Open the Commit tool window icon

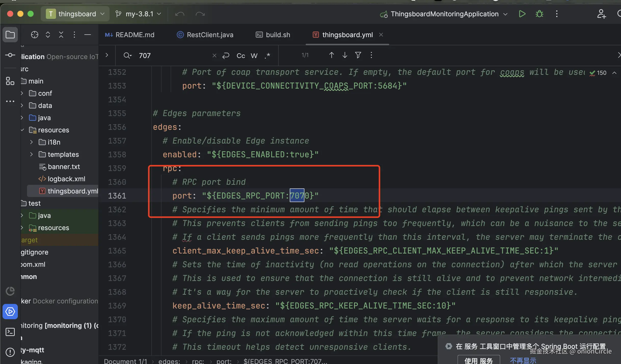coord(10,55)
